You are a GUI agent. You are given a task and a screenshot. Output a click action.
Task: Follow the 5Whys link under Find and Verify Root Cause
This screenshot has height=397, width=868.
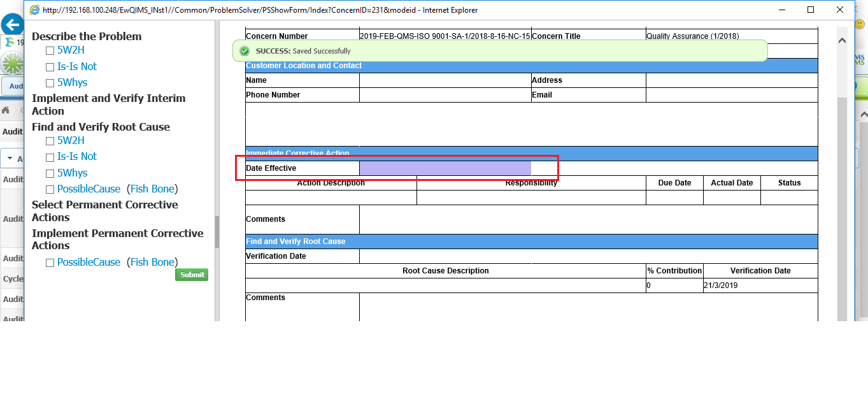[73, 173]
